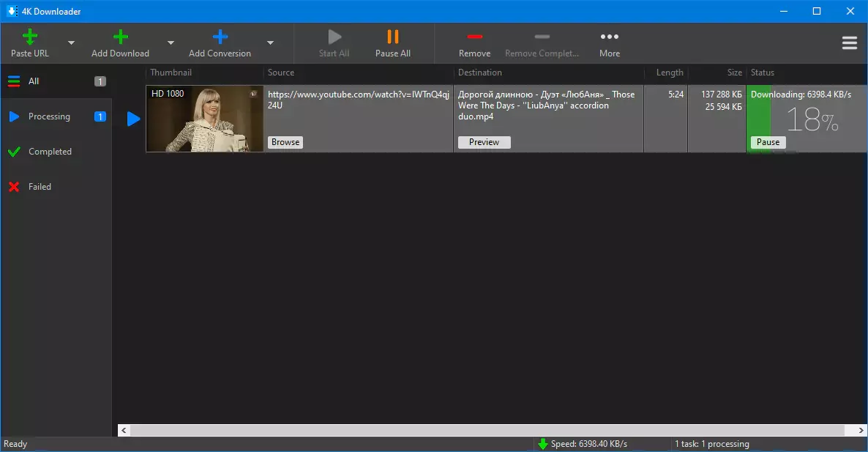Select the Processing filter in sidebar
868x452 pixels.
coord(49,116)
